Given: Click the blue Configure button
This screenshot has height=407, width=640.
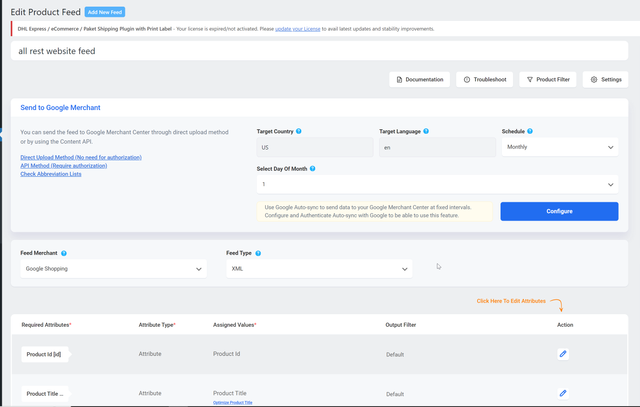Looking at the screenshot, I should tap(559, 211).
